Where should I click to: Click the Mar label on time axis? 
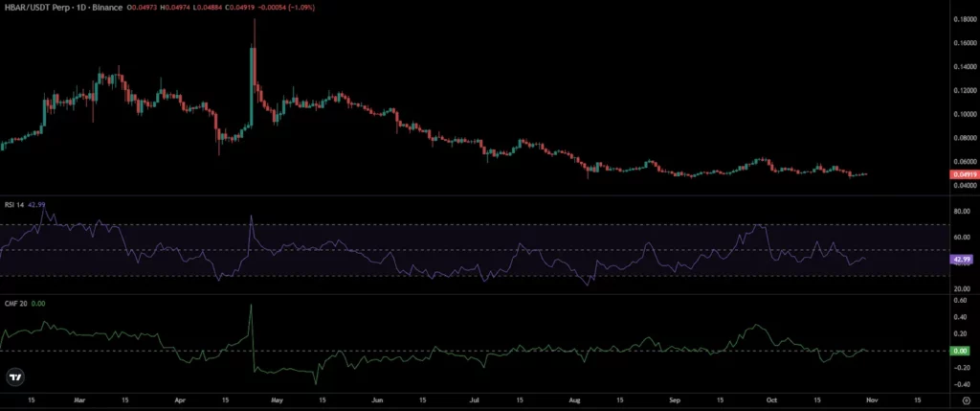click(78, 400)
